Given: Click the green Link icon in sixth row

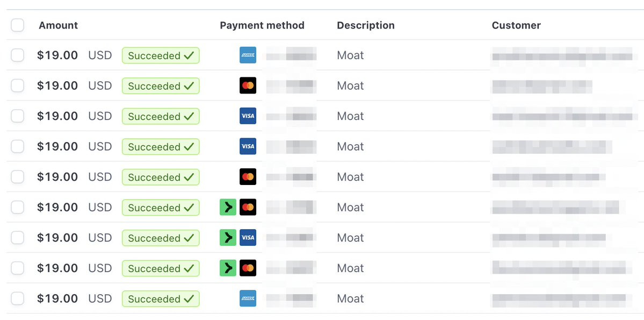Looking at the screenshot, I should pyautogui.click(x=228, y=207).
